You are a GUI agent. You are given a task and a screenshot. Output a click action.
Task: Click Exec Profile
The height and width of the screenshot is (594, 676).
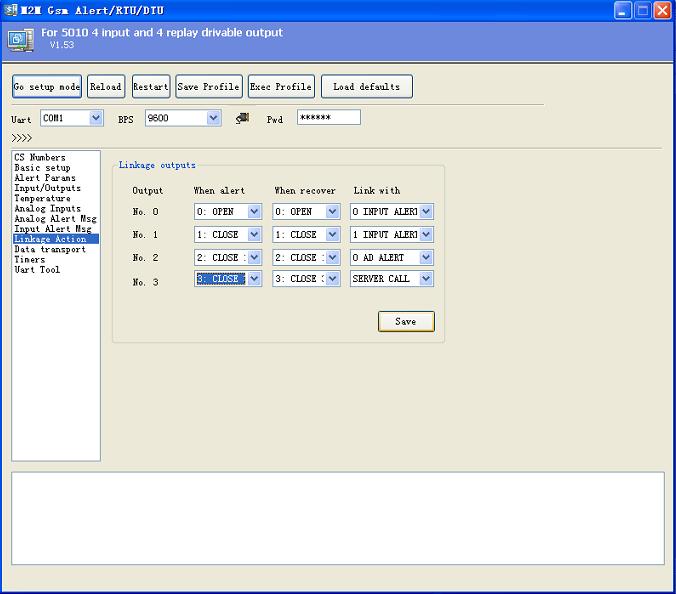point(281,87)
